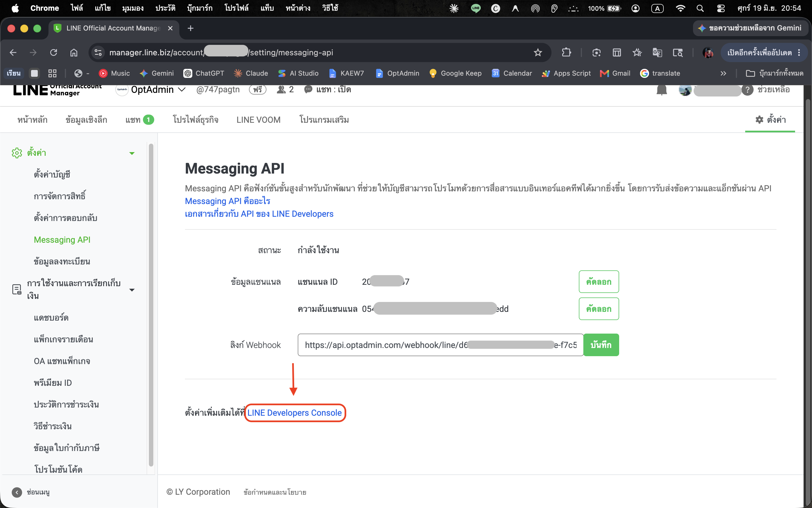Open the โปรแกรมเสริม tab
Viewport: 812px width, 508px height.
(324, 120)
